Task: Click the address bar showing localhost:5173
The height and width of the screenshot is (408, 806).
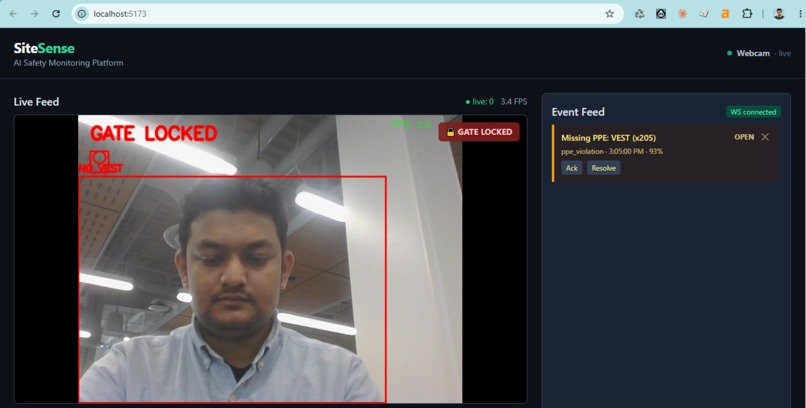Action: point(347,14)
